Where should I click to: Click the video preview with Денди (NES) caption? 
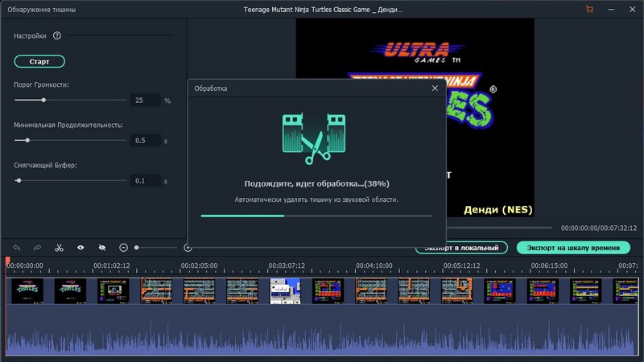point(415,117)
